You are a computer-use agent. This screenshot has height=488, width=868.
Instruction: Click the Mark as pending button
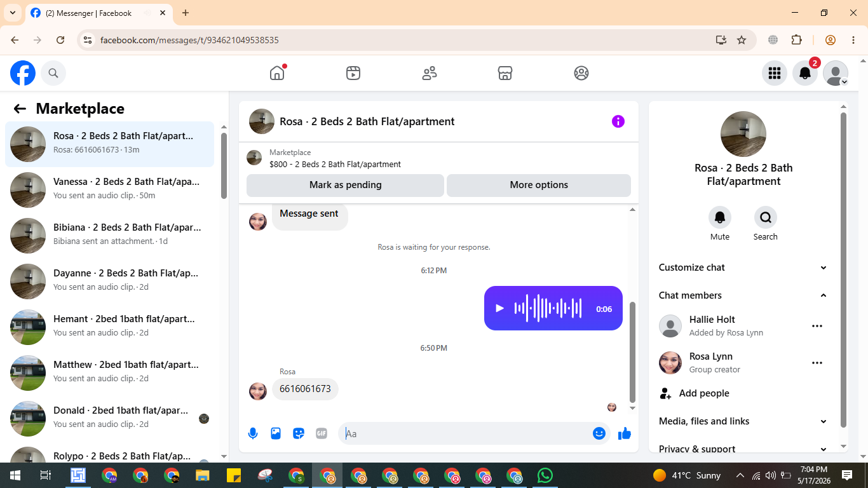click(x=345, y=185)
